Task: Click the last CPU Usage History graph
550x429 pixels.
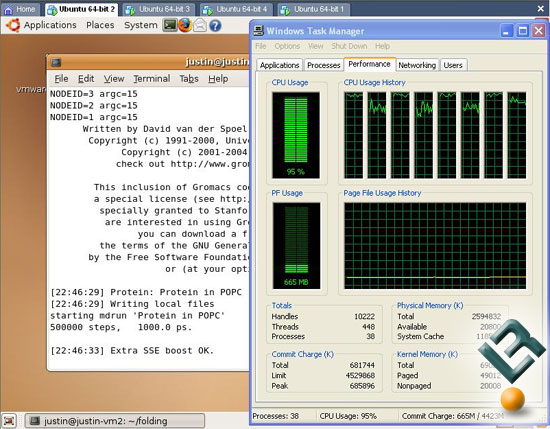Action: (517, 135)
